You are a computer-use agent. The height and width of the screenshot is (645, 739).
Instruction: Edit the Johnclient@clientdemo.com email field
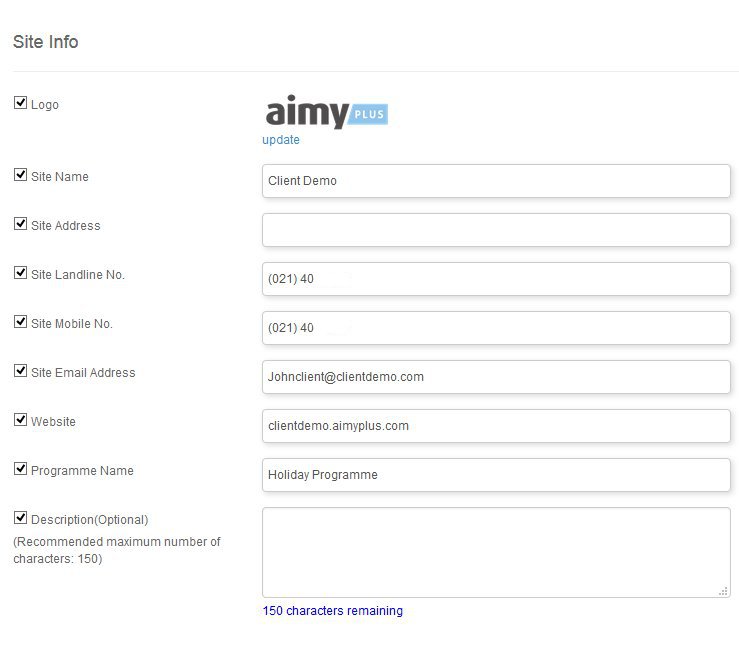pyautogui.click(x=496, y=377)
